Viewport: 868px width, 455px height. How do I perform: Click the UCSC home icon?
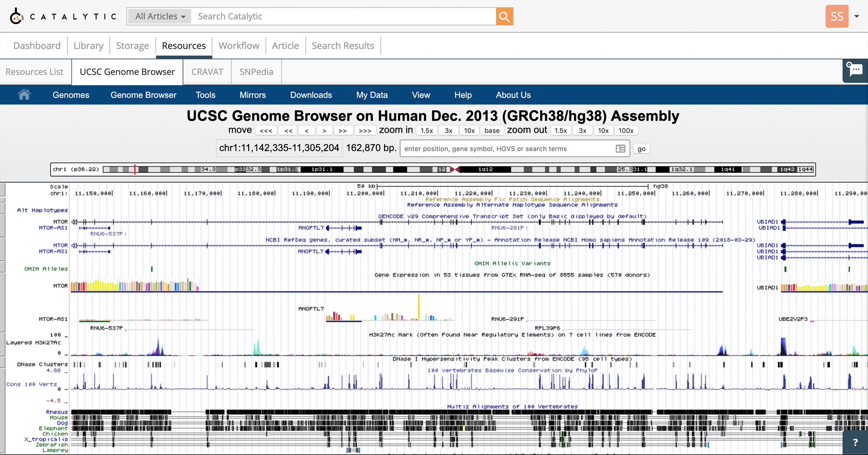click(x=24, y=95)
